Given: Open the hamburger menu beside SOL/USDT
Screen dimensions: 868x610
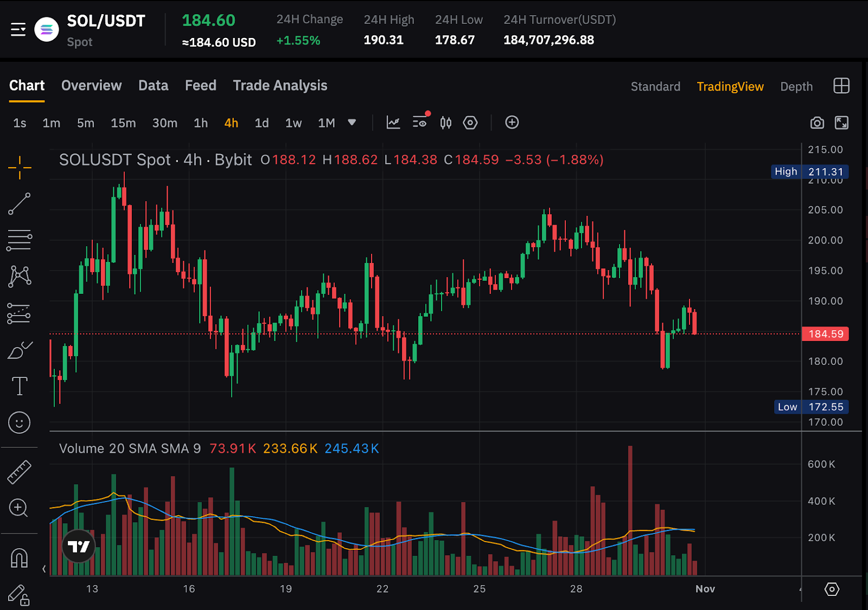Looking at the screenshot, I should click(18, 29).
